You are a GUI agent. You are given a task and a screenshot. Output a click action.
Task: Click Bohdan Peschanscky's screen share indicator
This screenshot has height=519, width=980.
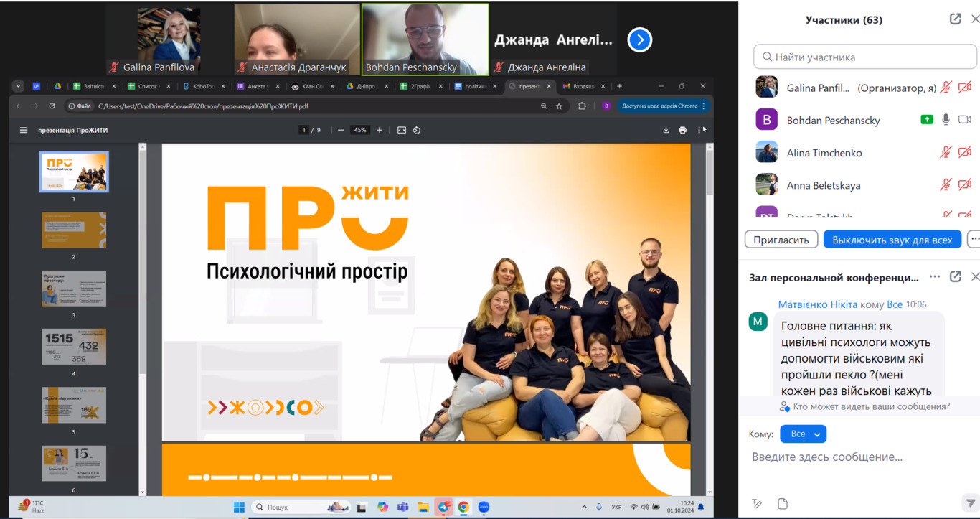(927, 119)
